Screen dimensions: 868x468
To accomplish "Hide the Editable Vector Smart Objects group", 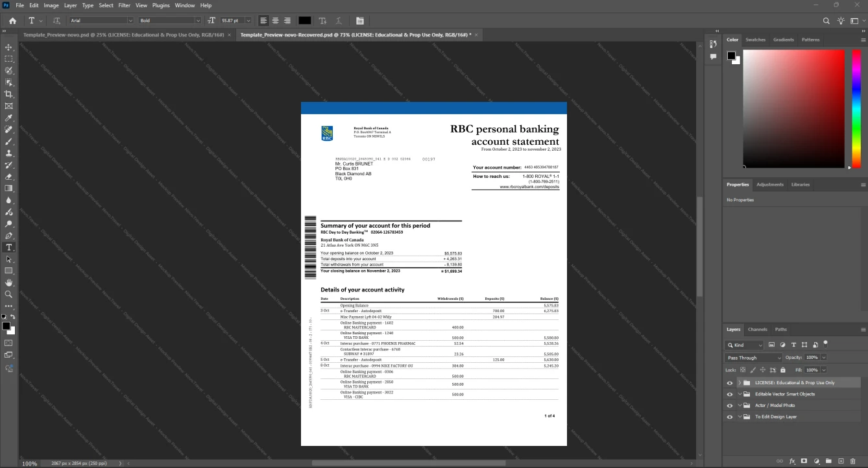I will click(x=730, y=394).
